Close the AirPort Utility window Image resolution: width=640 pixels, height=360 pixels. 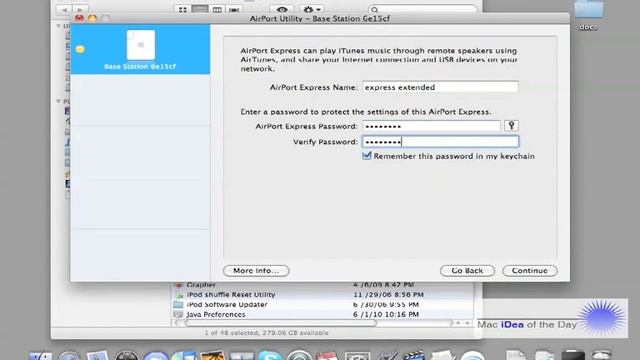pyautogui.click(x=79, y=18)
